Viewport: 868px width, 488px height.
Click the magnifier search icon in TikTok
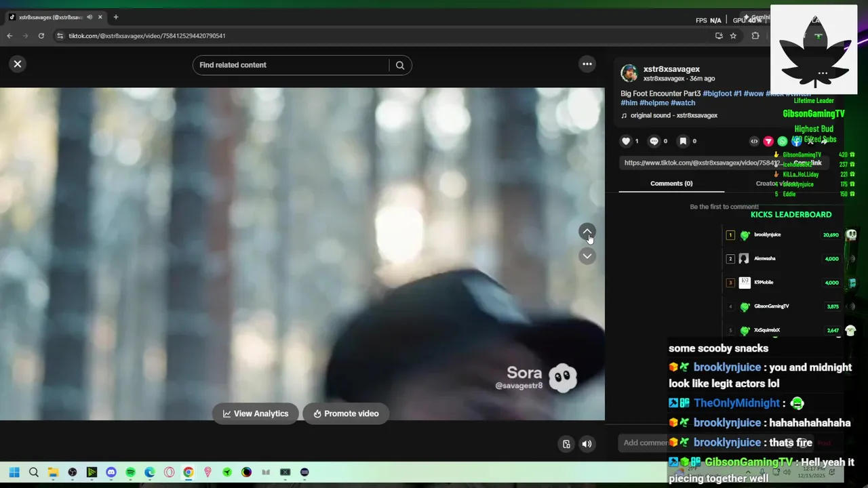click(x=400, y=65)
